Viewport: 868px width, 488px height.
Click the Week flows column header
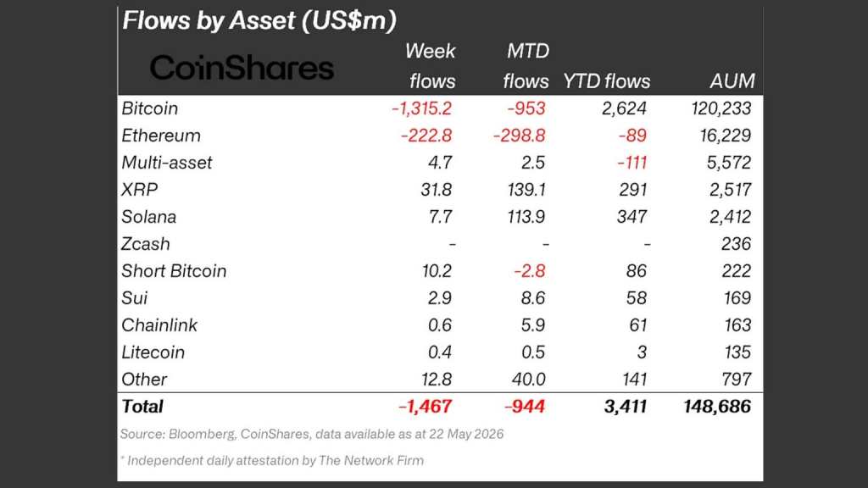(x=431, y=66)
